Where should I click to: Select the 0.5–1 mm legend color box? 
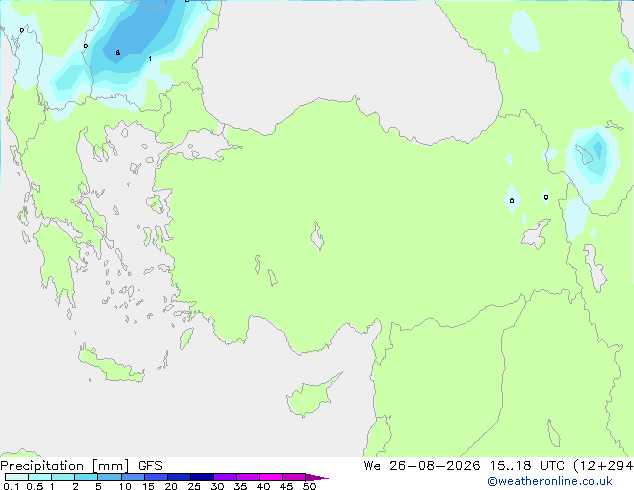pyautogui.click(x=40, y=477)
